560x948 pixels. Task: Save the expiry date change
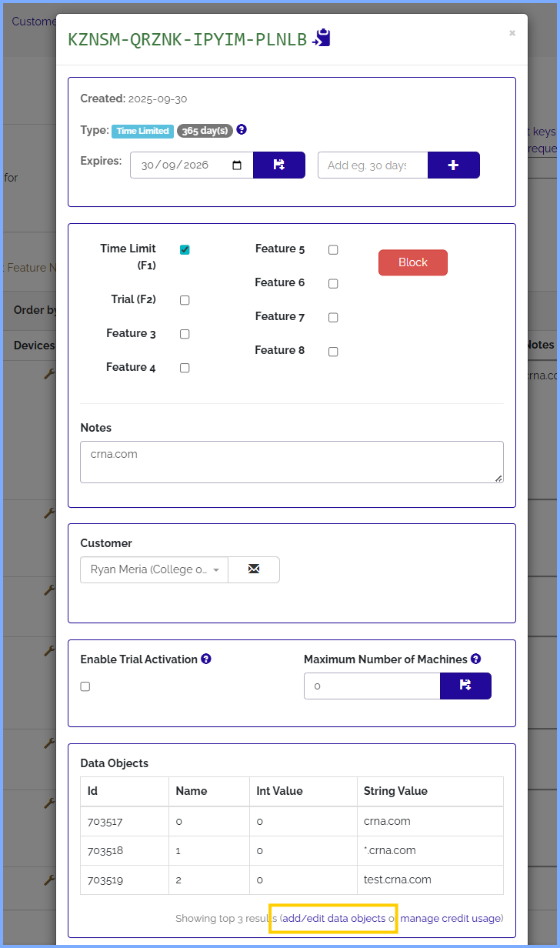(278, 165)
